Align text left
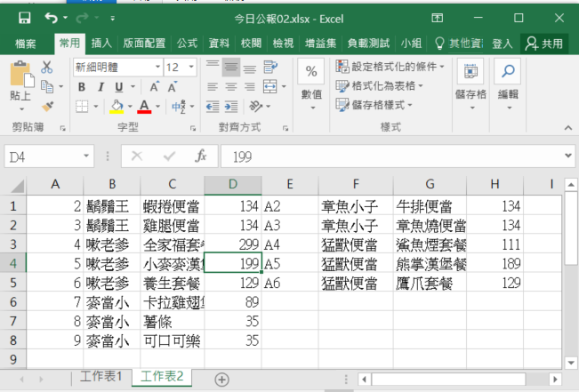The image size is (579, 392). [x=213, y=87]
